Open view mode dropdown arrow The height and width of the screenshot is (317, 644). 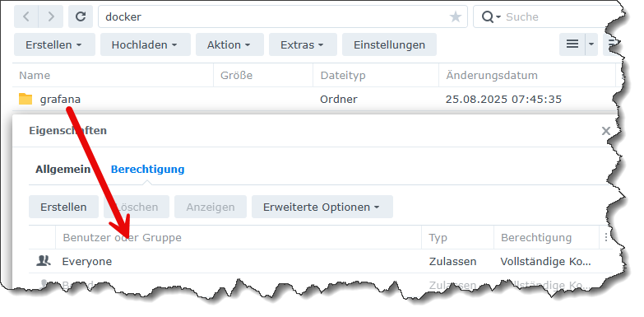click(591, 44)
